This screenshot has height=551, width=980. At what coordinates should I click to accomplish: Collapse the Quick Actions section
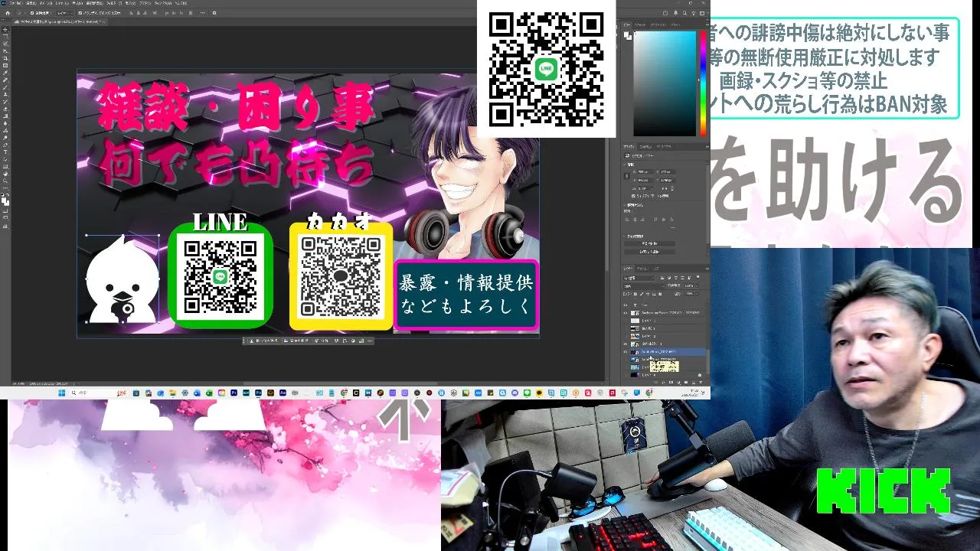(624, 236)
